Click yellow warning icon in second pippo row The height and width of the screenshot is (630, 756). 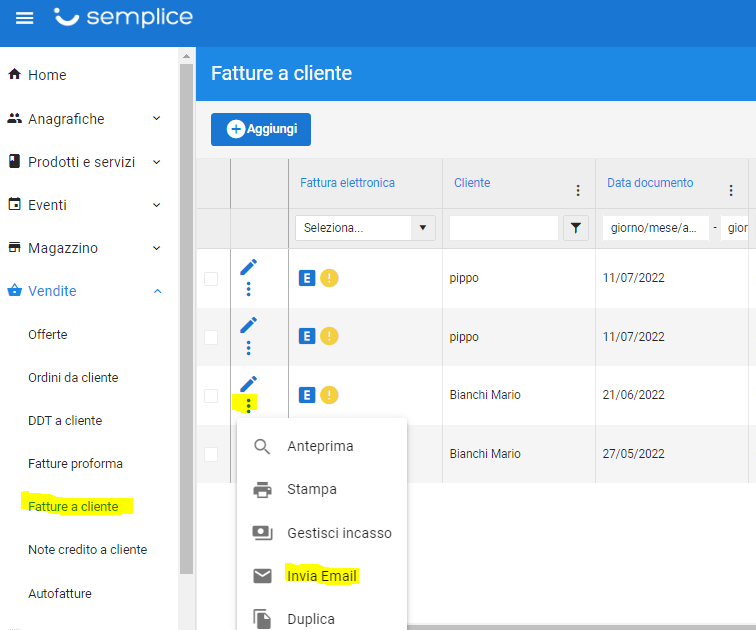pos(329,336)
